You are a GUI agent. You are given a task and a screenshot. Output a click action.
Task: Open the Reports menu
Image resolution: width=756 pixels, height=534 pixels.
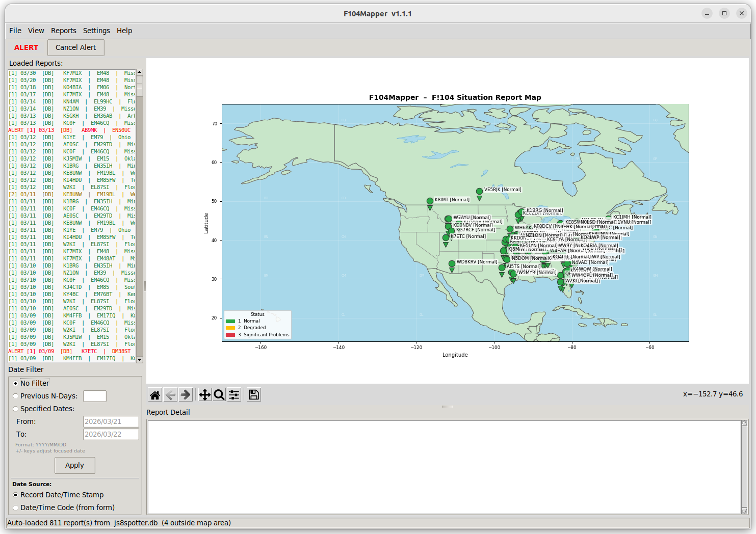[63, 31]
